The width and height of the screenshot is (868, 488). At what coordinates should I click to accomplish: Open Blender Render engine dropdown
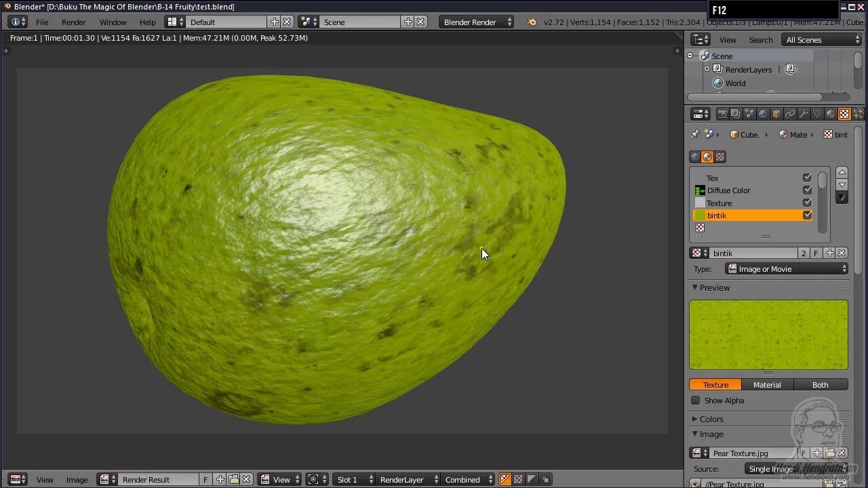point(477,22)
